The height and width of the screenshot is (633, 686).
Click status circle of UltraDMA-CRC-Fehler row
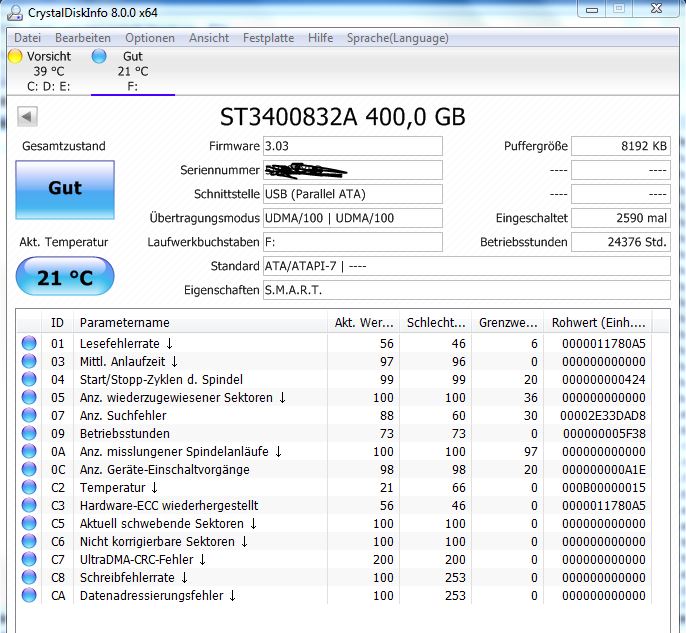pos(29,559)
